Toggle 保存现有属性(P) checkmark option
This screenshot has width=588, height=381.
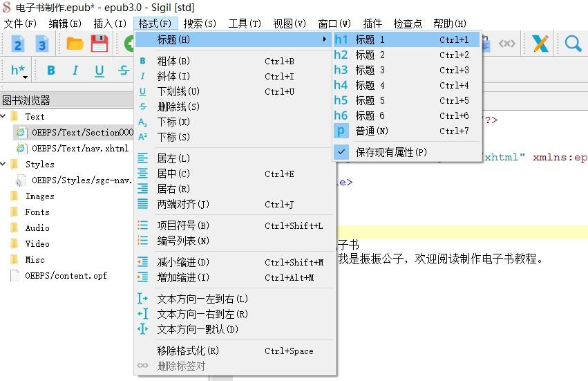coord(406,152)
